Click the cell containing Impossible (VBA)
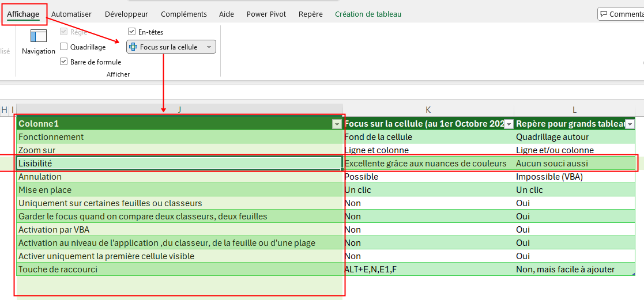 tap(574, 177)
